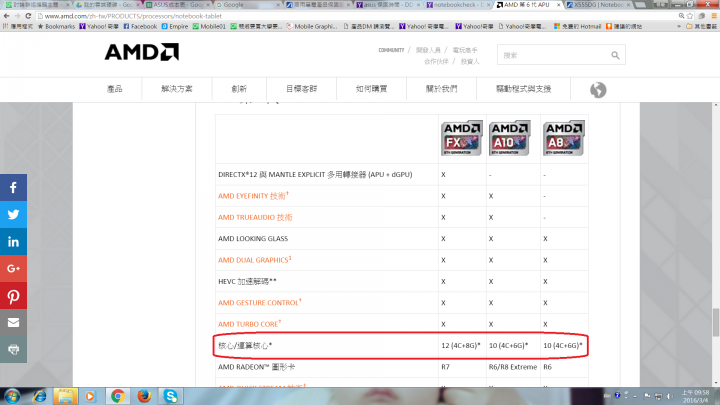Share page via Twitter sidebar icon
Viewport: 720px width, 405px height.
(13, 214)
